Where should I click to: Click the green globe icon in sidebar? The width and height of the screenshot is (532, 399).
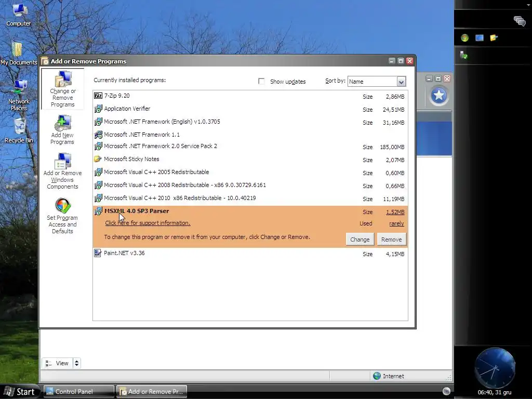465,37
